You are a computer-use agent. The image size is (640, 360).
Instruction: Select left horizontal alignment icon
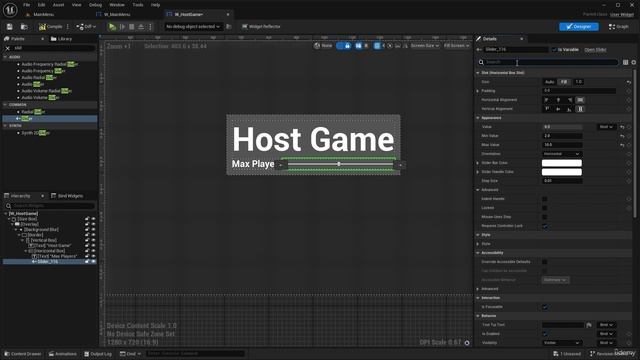tap(547, 100)
